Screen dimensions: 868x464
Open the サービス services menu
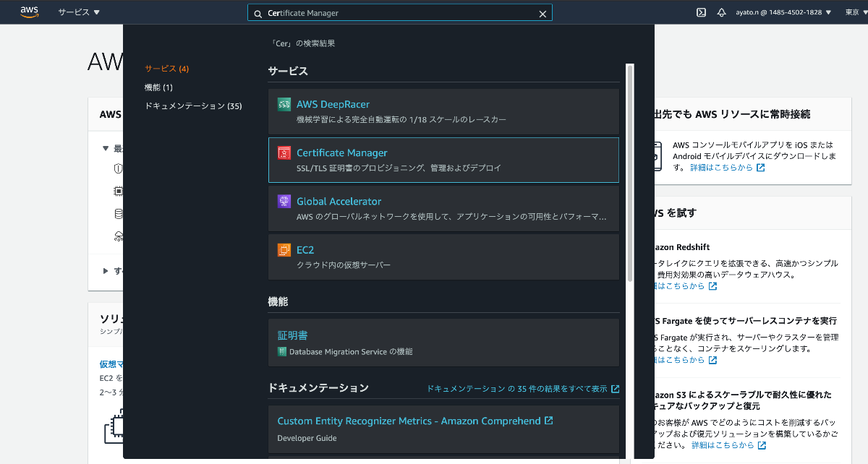coord(79,12)
